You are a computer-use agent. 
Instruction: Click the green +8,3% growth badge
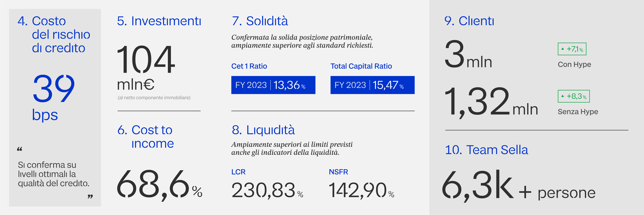coord(574,96)
